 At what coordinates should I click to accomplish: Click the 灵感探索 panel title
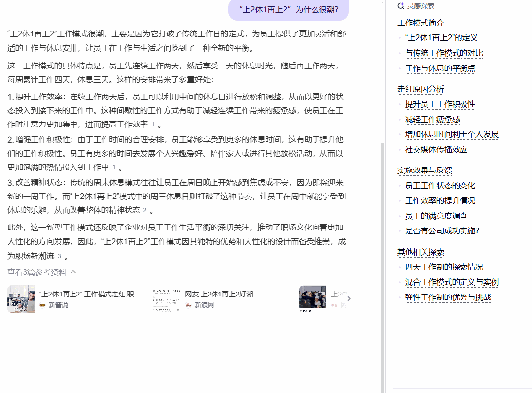click(421, 6)
